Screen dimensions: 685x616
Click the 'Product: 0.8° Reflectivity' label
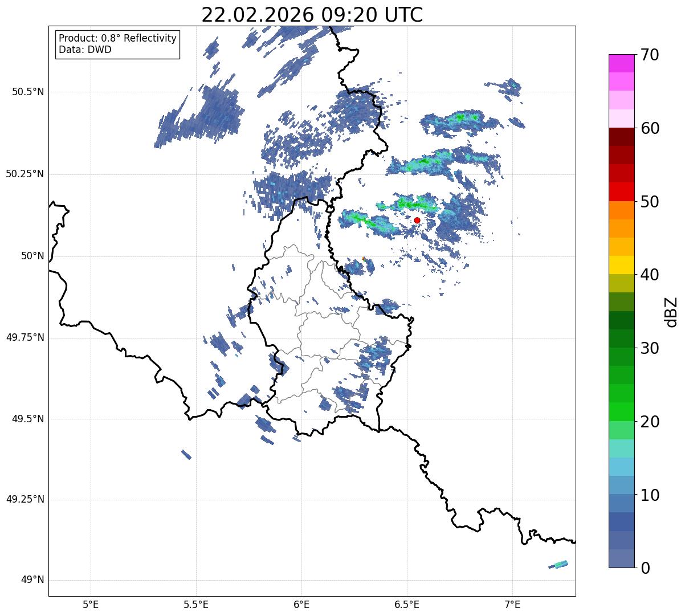[x=118, y=38]
